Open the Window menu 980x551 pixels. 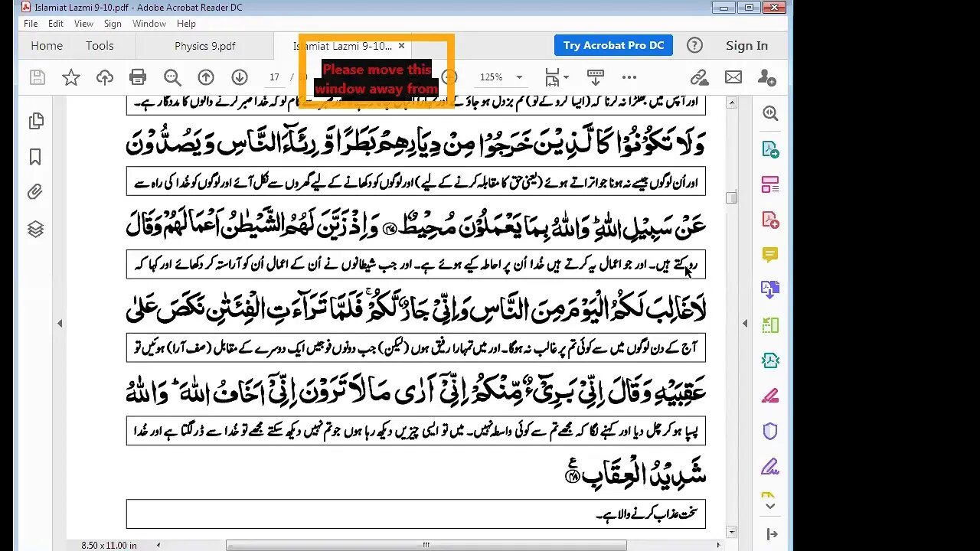coord(149,24)
